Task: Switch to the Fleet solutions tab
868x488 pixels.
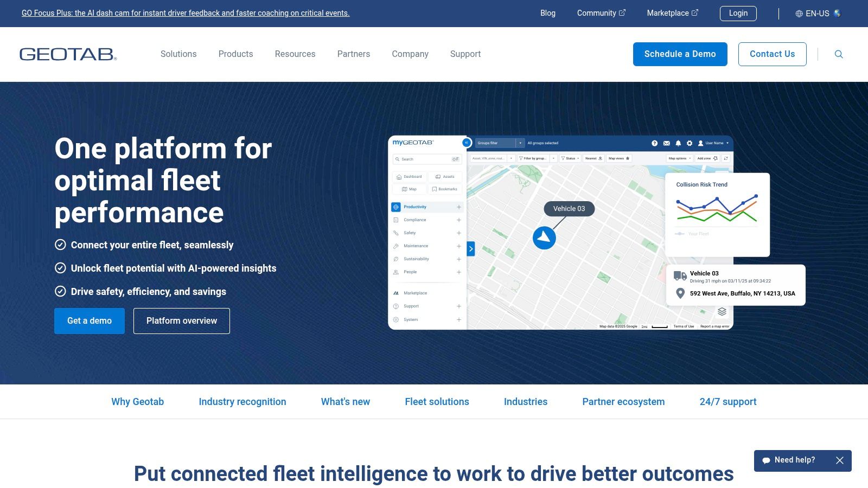Action: [x=437, y=401]
